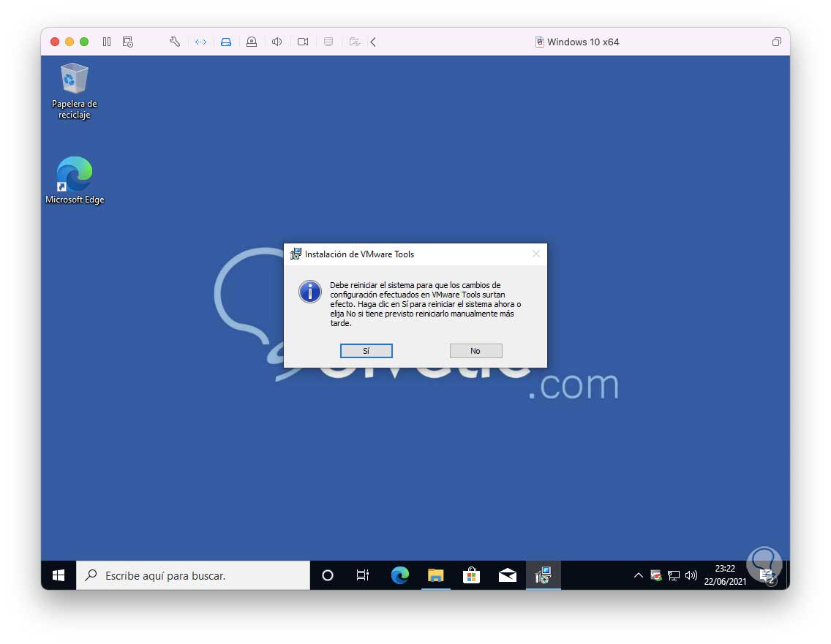Click Sí to restart the system now

[366, 351]
